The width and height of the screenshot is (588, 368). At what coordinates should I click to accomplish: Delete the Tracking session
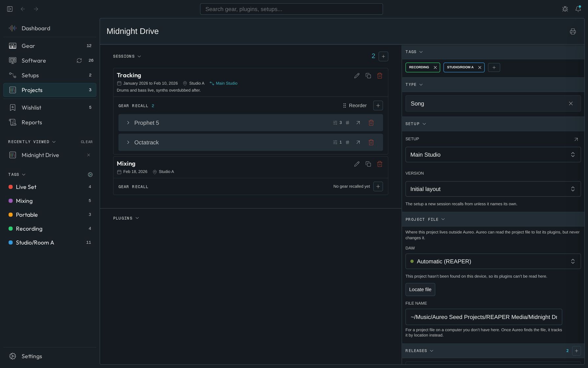coord(380,76)
